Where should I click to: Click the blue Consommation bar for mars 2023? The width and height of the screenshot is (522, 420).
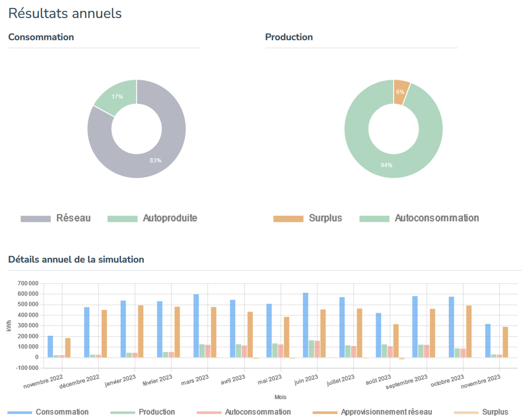[196, 326]
